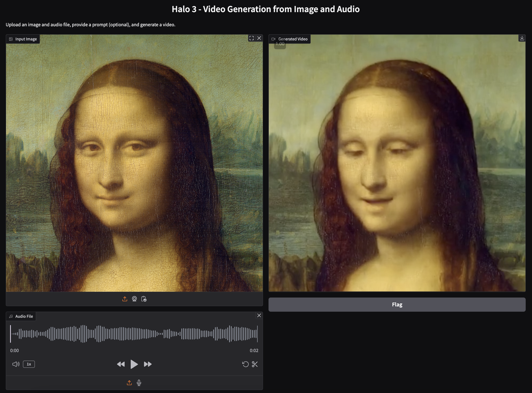Open Input Image in fullscreen view
The width and height of the screenshot is (532, 393).
click(251, 38)
